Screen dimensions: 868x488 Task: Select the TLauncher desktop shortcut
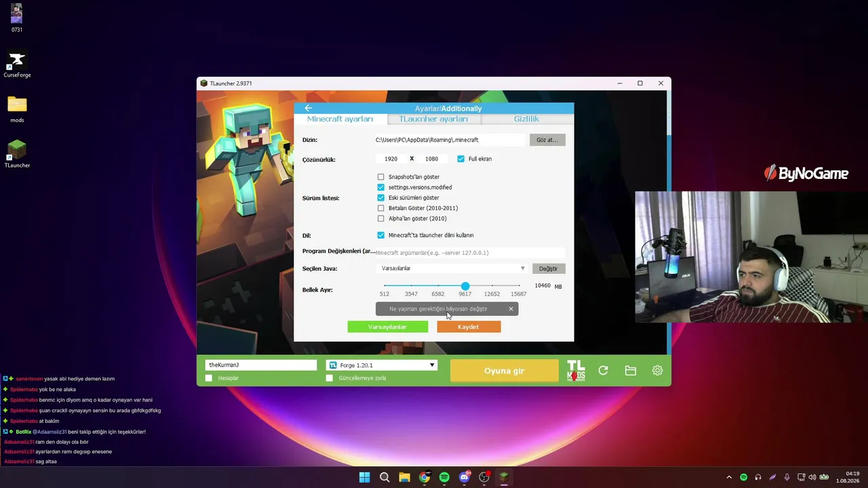tap(17, 155)
